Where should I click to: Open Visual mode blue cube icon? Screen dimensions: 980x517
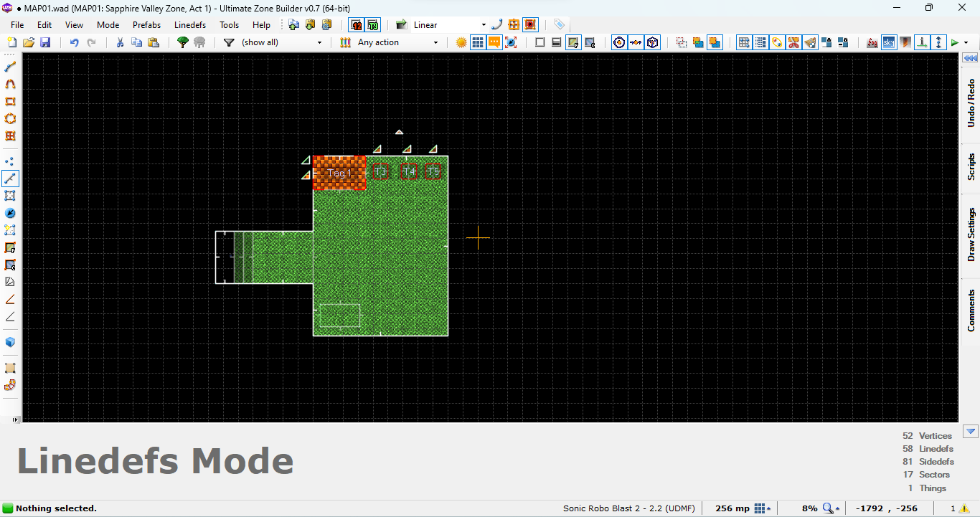point(10,342)
